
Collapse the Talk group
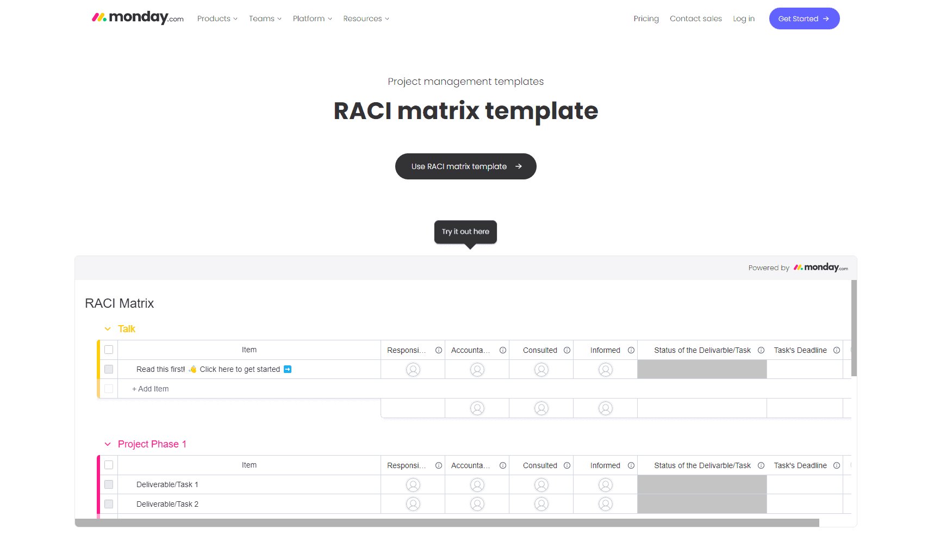coord(107,328)
